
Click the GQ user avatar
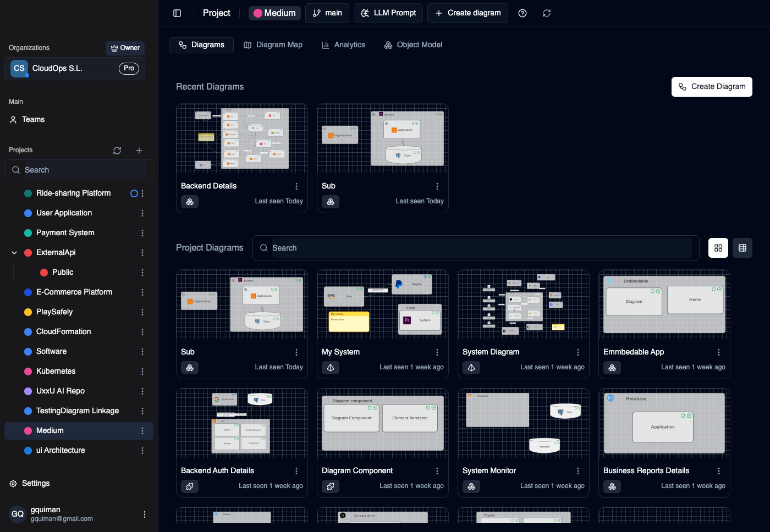(x=18, y=514)
